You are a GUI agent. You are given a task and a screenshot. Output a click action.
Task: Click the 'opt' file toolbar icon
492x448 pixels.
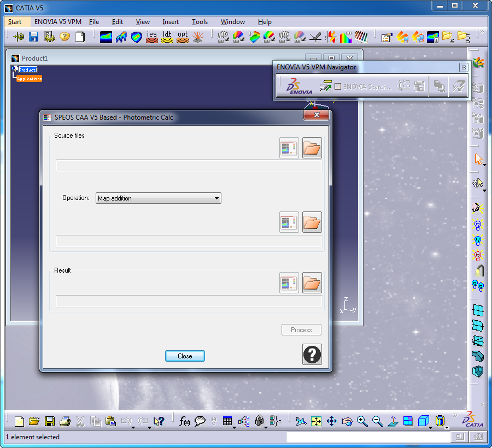(x=183, y=37)
